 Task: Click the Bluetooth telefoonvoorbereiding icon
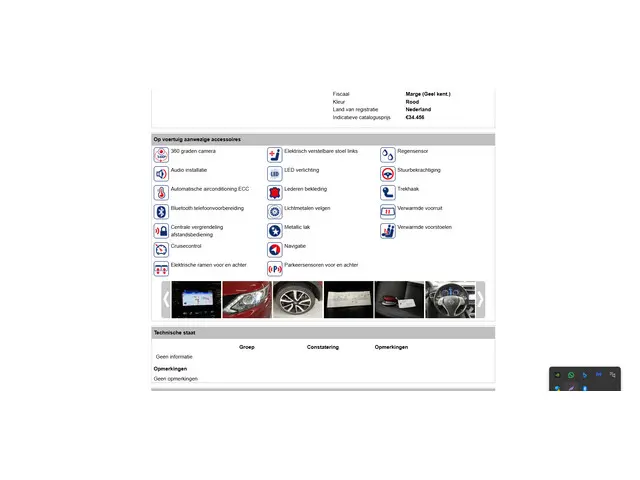pos(161,212)
